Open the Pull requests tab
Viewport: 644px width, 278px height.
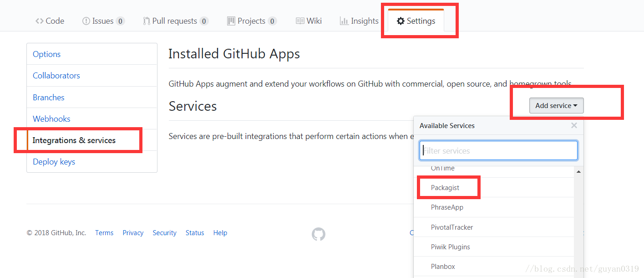tap(175, 21)
